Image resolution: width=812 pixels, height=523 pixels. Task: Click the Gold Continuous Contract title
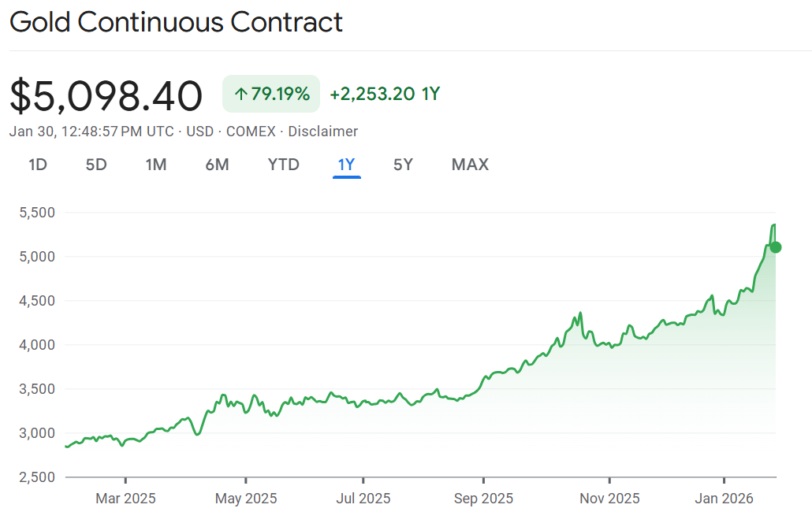click(176, 22)
